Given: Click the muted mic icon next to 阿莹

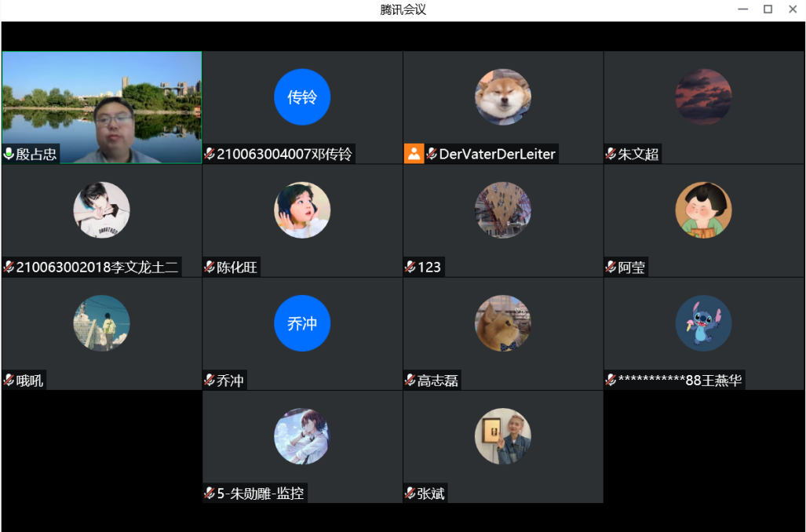Looking at the screenshot, I should click(611, 267).
